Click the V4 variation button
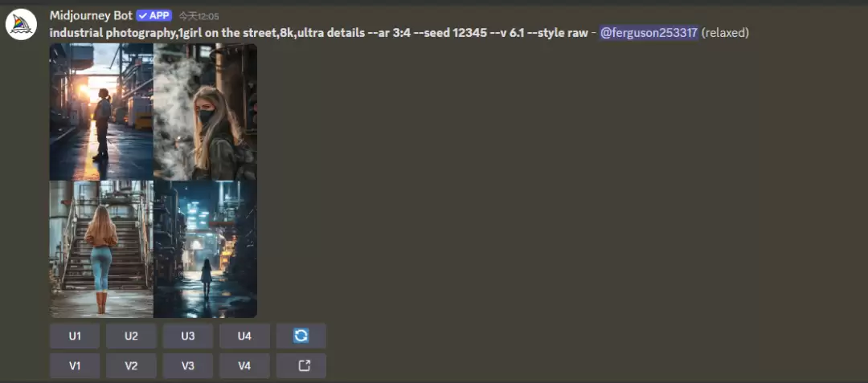Image resolution: width=868 pixels, height=383 pixels. click(244, 366)
